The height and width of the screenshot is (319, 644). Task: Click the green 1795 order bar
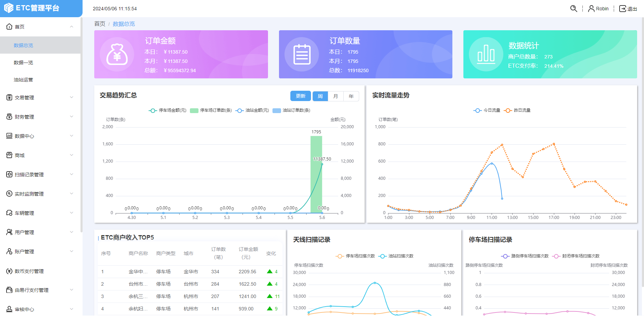(316, 174)
